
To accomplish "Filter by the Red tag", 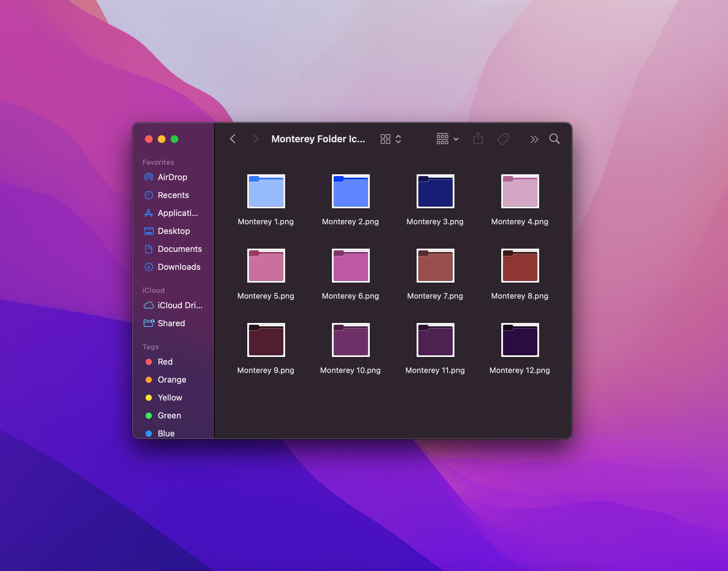I will pos(165,361).
